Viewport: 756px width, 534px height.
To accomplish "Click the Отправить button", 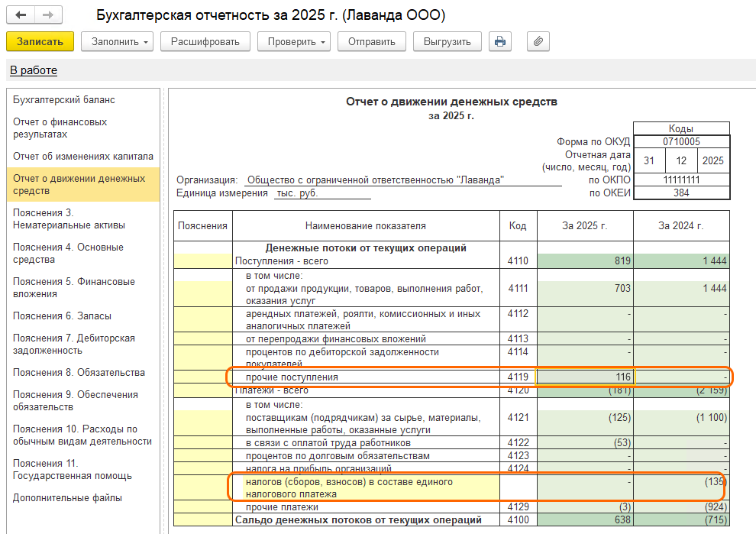I will 371,41.
